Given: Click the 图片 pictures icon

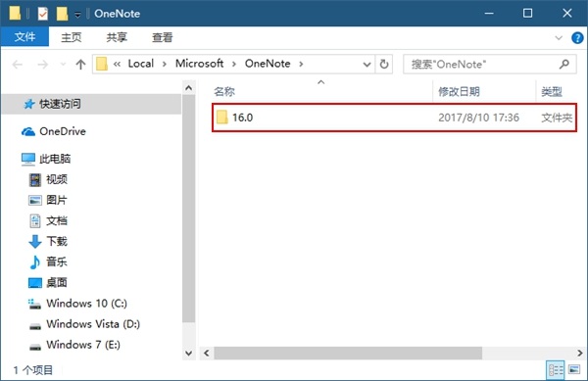Looking at the screenshot, I should click(35, 201).
